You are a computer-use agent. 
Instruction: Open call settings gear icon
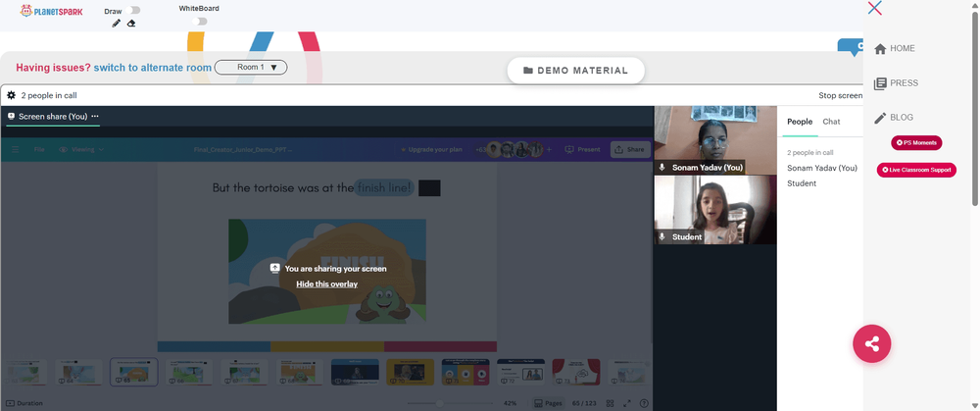(11, 96)
